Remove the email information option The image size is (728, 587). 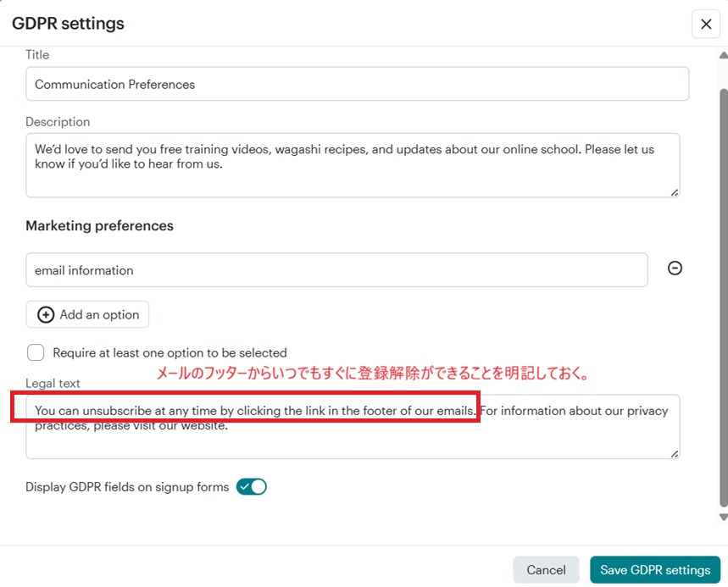coord(675,269)
